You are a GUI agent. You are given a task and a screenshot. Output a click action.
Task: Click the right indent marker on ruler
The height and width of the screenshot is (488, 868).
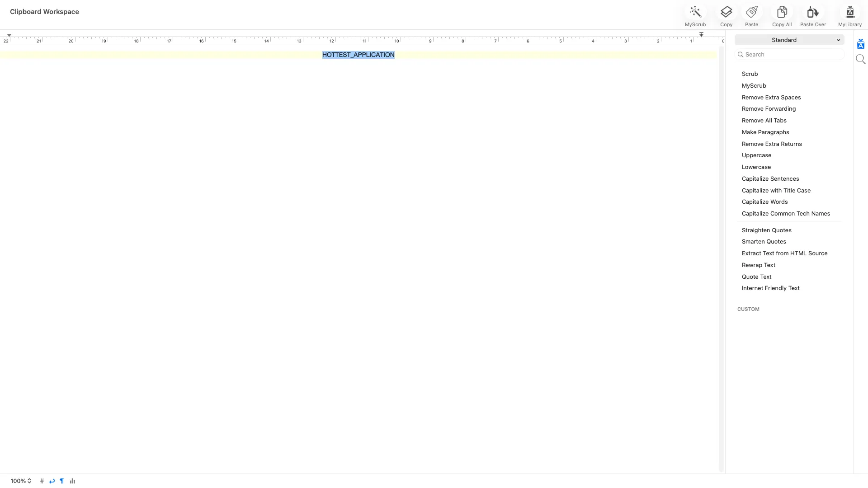pyautogui.click(x=701, y=35)
